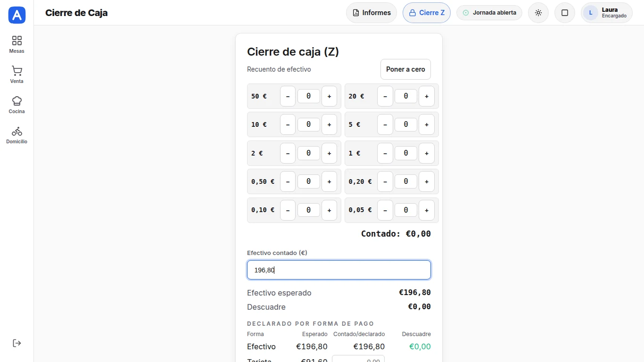Open the Informes reports button
644x362 pixels.
(x=372, y=13)
